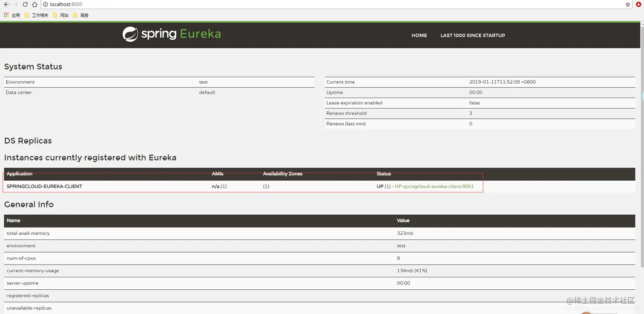644x314 pixels.
Task: Click the unavailable-replicas row name
Action: (29, 308)
